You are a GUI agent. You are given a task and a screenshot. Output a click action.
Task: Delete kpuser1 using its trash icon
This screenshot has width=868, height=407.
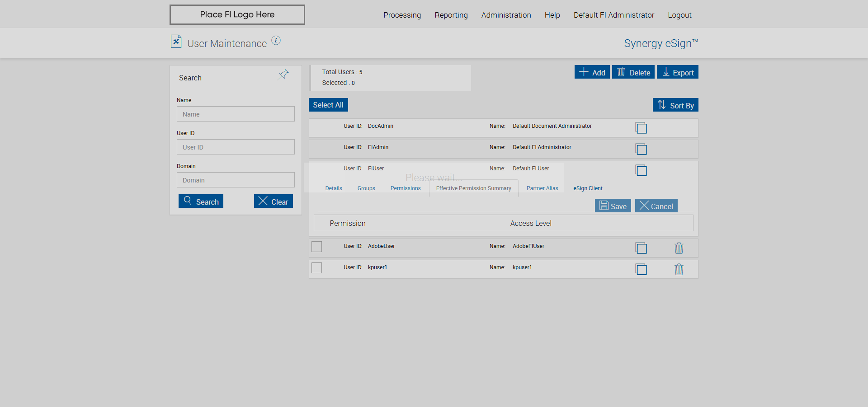679,269
